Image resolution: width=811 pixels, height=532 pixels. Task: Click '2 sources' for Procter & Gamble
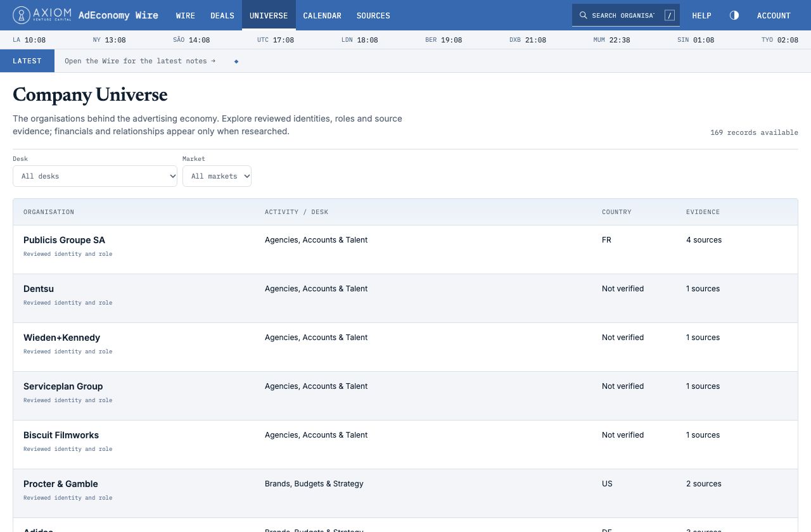(x=704, y=484)
